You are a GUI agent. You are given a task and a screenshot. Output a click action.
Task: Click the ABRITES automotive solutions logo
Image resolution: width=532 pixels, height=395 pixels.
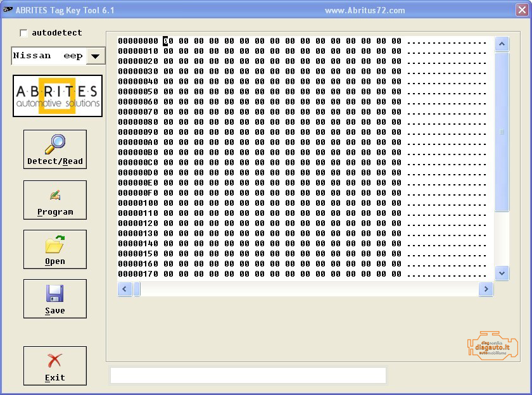(x=57, y=96)
